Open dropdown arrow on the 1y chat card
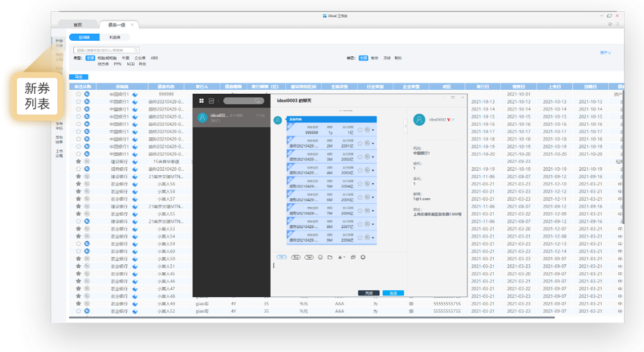644x352 pixels. coord(373,130)
